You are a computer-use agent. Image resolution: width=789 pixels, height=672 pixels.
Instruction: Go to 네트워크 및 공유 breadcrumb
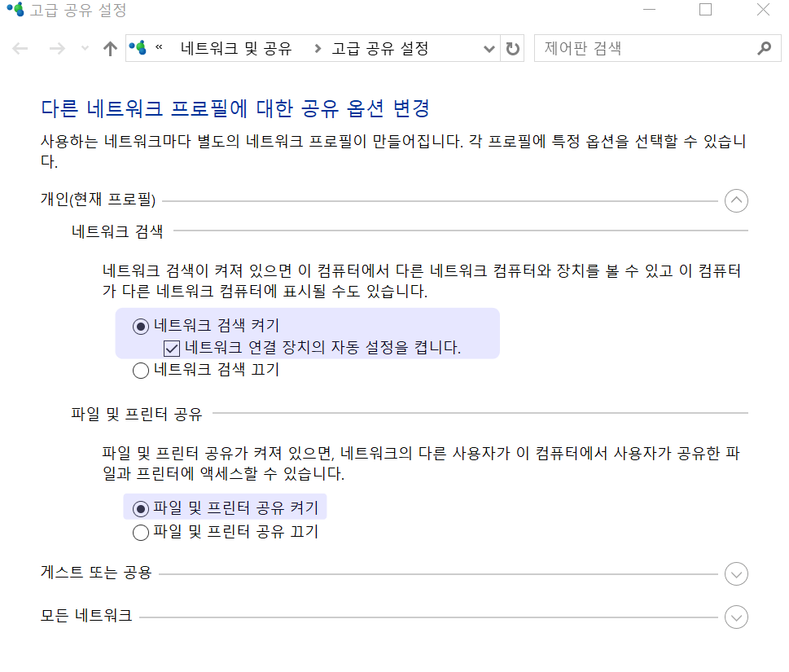click(x=235, y=49)
